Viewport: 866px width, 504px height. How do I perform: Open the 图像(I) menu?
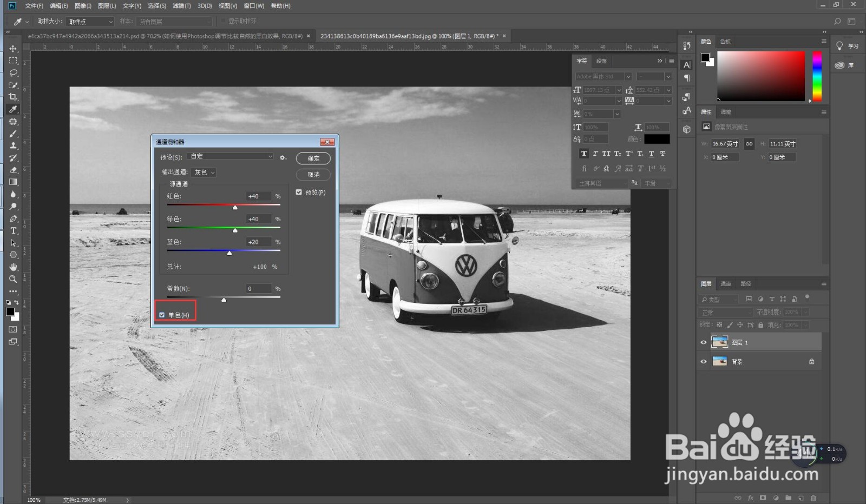(x=83, y=6)
